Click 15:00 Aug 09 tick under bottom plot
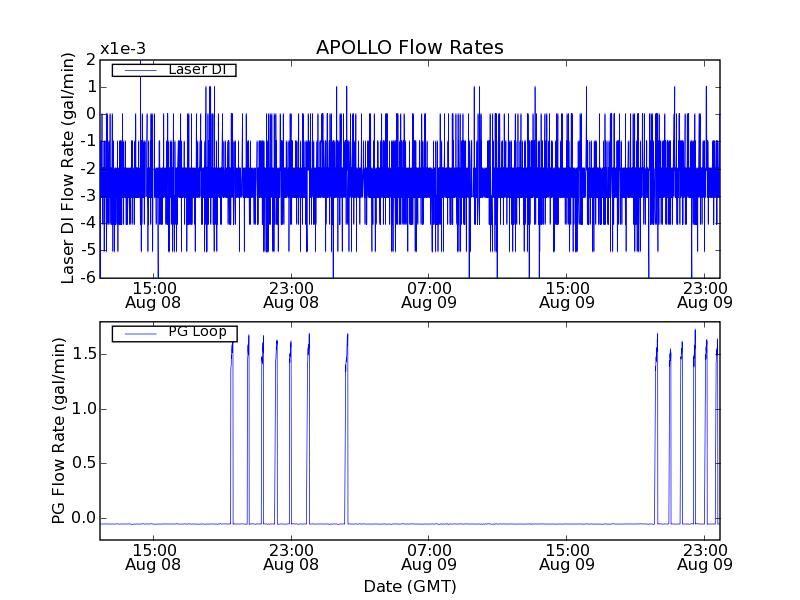 pos(567,557)
